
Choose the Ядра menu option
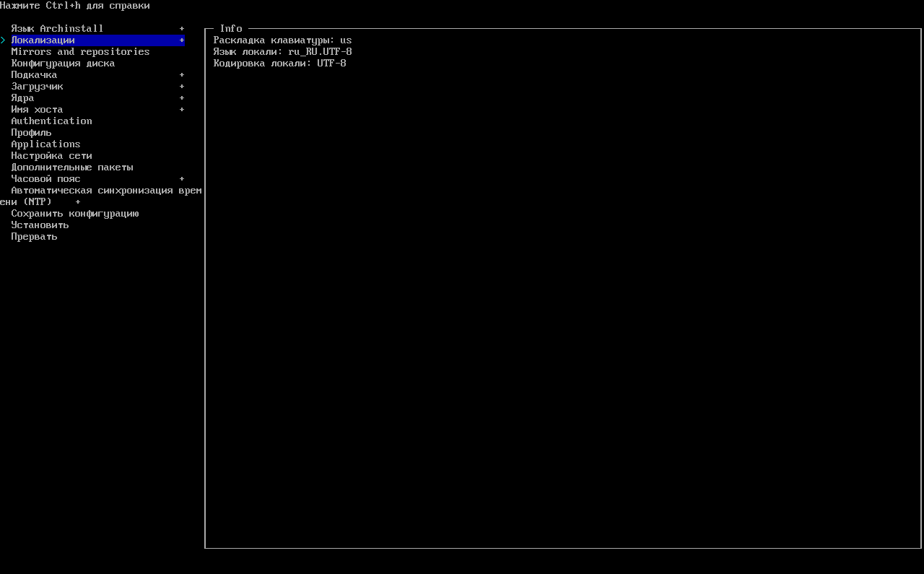(22, 98)
